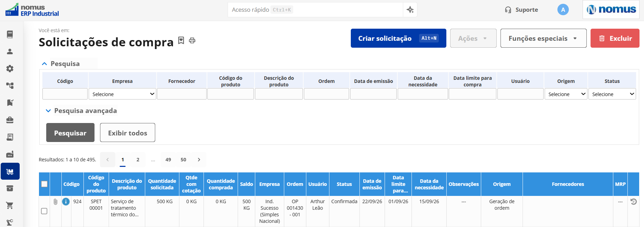Viewport: 644px width, 227px height.
Task: Collapse the Pesquisa section
Action: (61, 64)
